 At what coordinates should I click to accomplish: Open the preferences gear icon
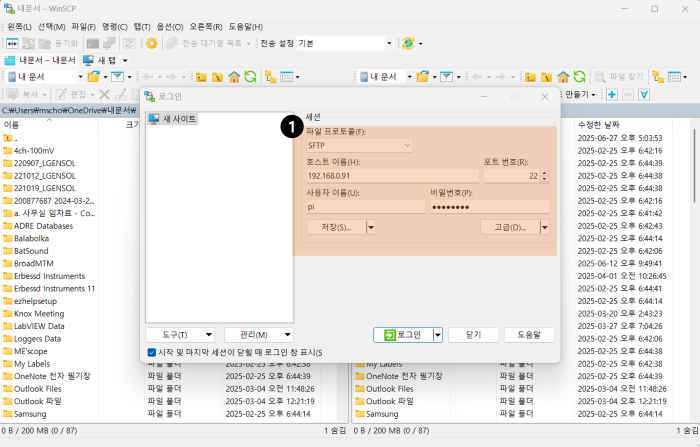(152, 43)
